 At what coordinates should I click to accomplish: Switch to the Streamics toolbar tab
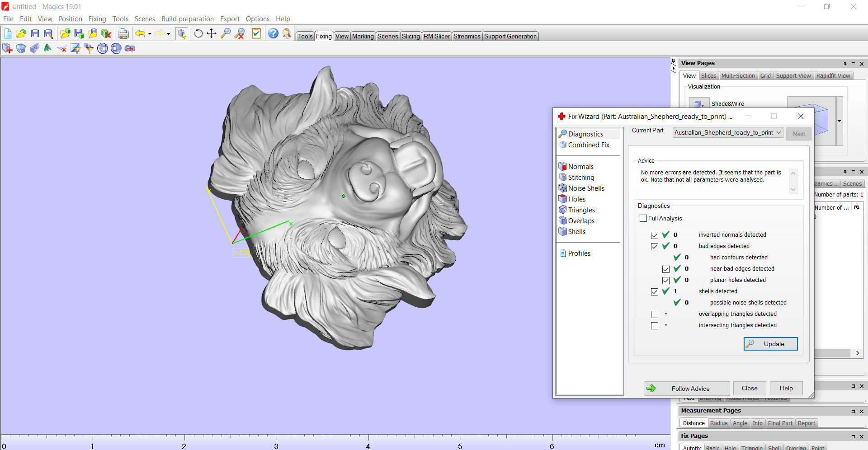pyautogui.click(x=467, y=36)
